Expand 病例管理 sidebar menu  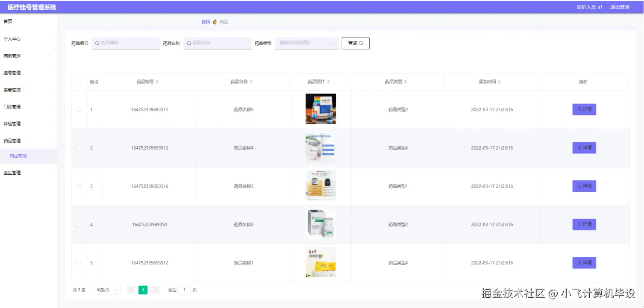(x=28, y=56)
